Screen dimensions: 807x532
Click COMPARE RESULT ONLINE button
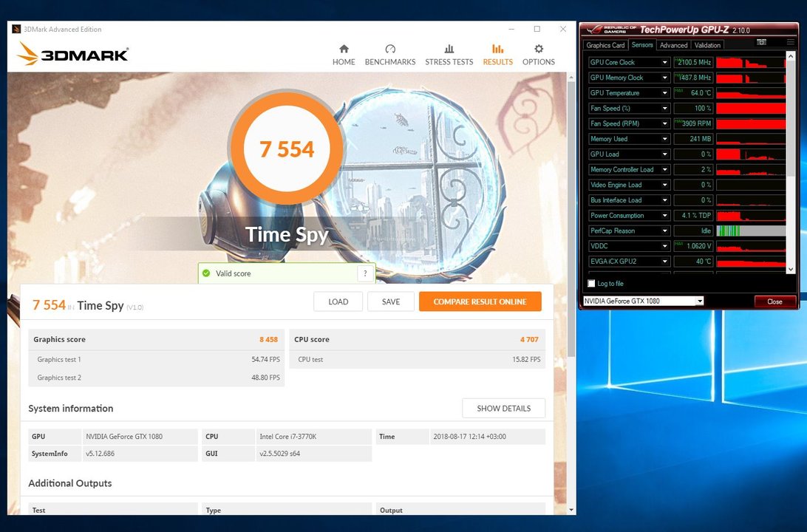coord(480,301)
